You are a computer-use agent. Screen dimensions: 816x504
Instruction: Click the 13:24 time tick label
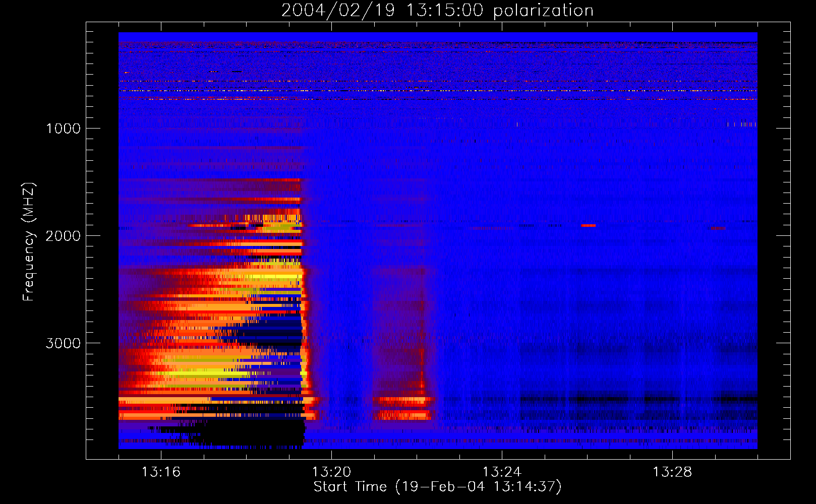coord(502,472)
